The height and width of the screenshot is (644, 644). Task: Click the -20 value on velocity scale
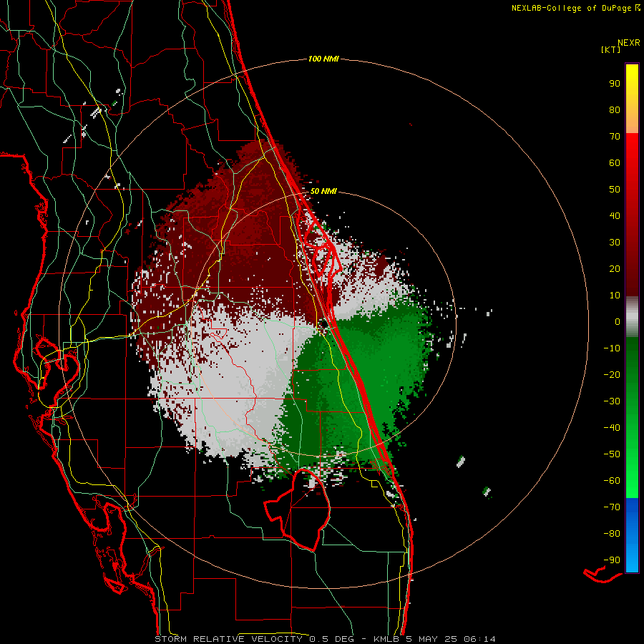coord(612,375)
